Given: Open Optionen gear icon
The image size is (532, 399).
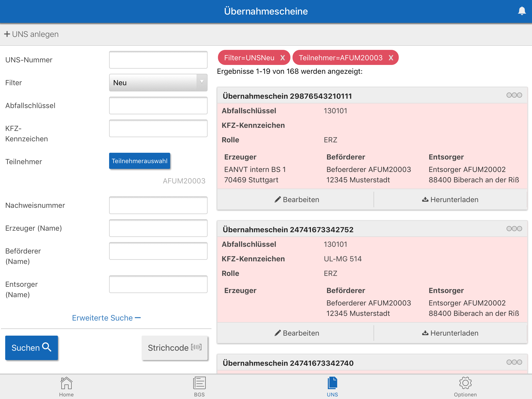Looking at the screenshot, I should [465, 383].
